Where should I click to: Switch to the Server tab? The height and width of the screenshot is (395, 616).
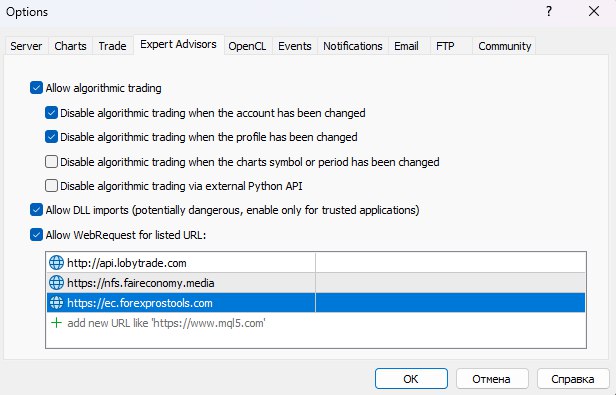(x=26, y=46)
